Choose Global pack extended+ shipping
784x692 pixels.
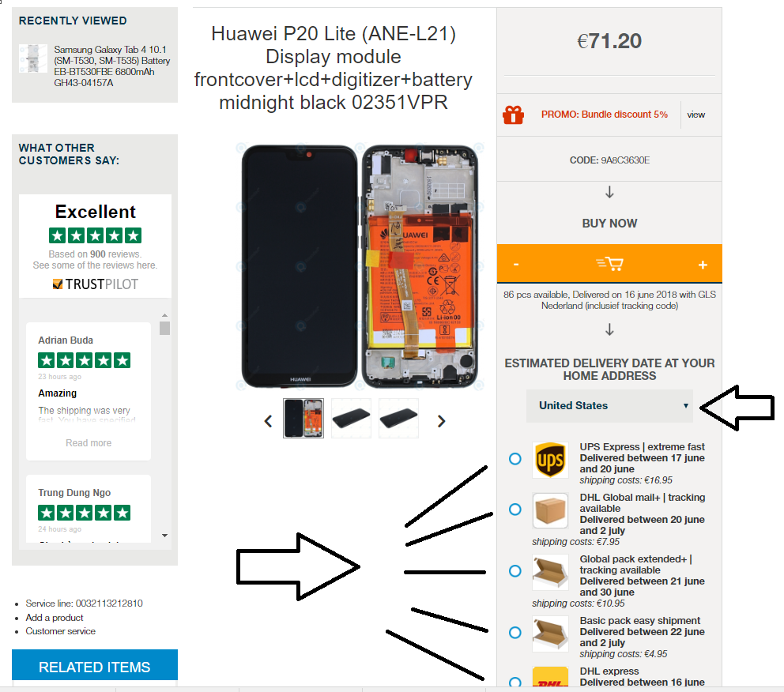pos(515,570)
